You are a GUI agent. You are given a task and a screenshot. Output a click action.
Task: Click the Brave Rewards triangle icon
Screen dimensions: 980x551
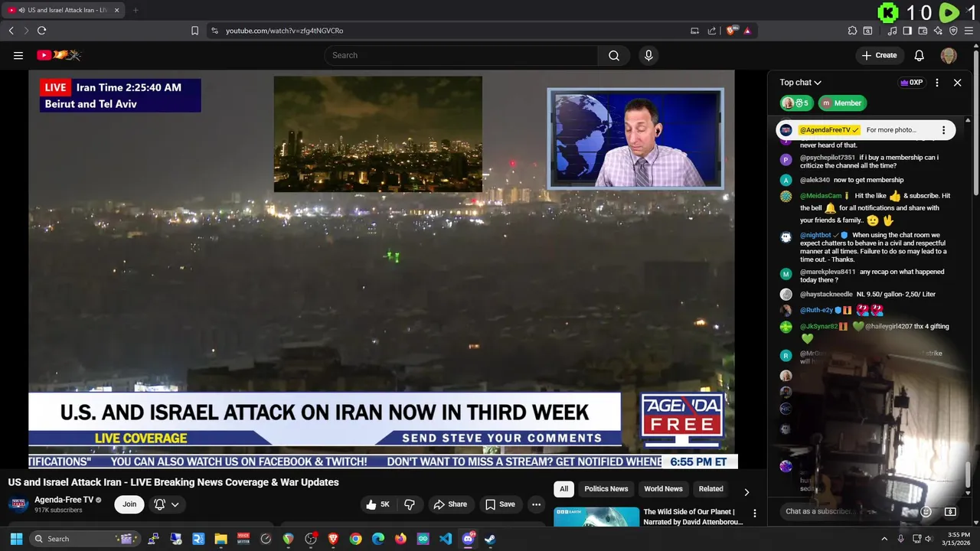click(747, 31)
